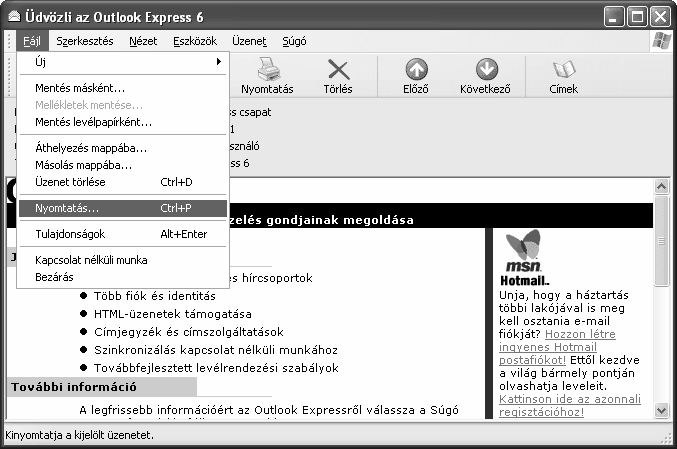This screenshot has height=449, width=677.
Task: Click Továbbfejlesztett levélrendezési szabályok text
Action: coord(216,368)
